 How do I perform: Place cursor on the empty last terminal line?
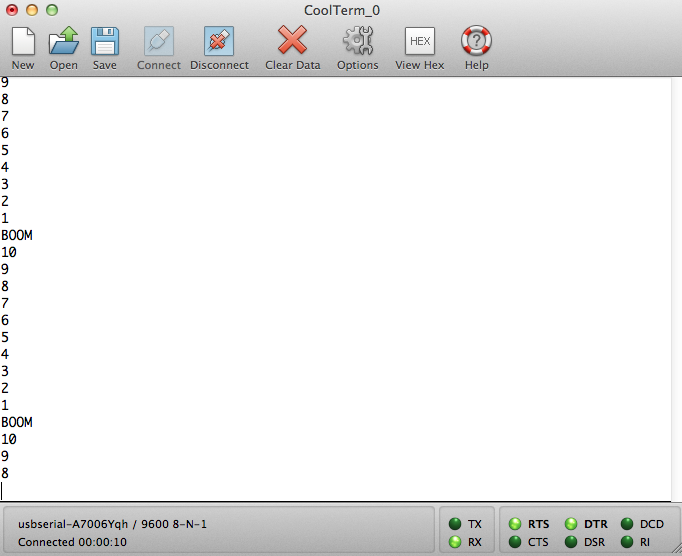[200, 490]
